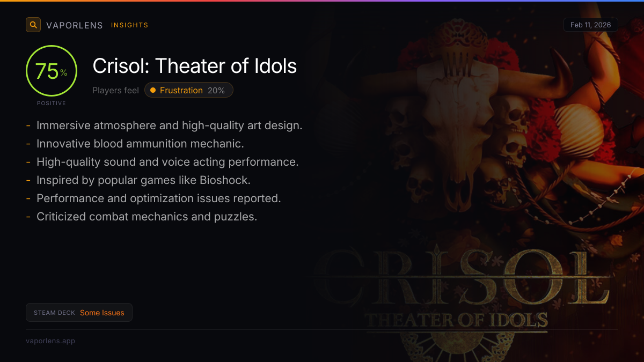Click the CRISOL logo in the artwork

tap(462, 276)
